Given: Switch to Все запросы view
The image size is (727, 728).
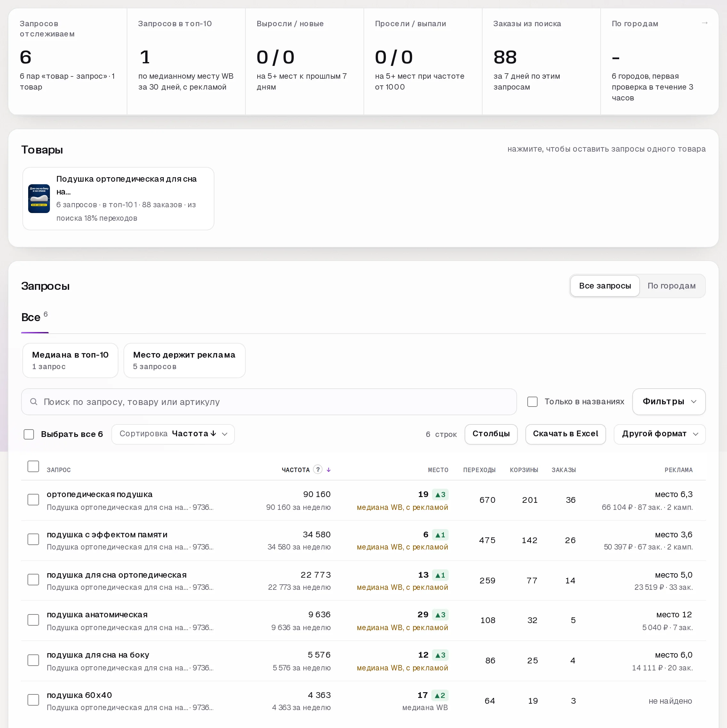Looking at the screenshot, I should [x=605, y=286].
